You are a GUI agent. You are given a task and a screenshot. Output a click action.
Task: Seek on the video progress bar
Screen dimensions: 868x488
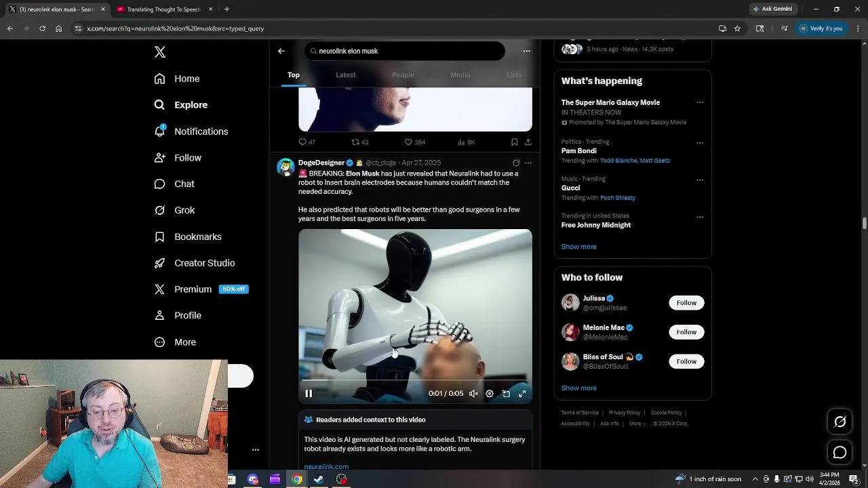click(x=415, y=381)
